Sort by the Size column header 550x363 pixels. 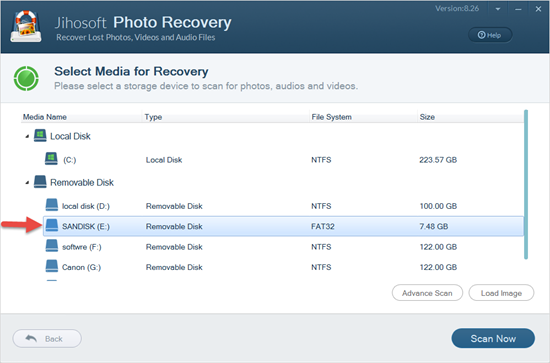pos(427,117)
